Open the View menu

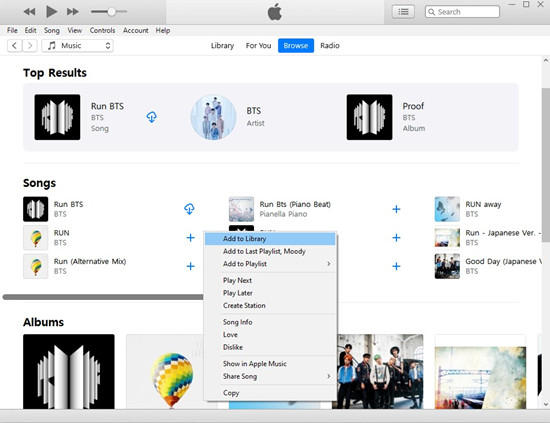click(74, 31)
